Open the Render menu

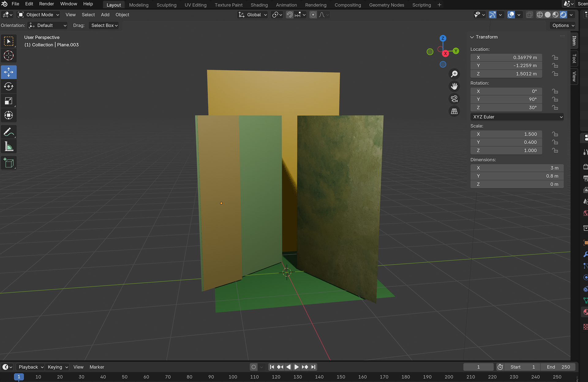point(47,4)
